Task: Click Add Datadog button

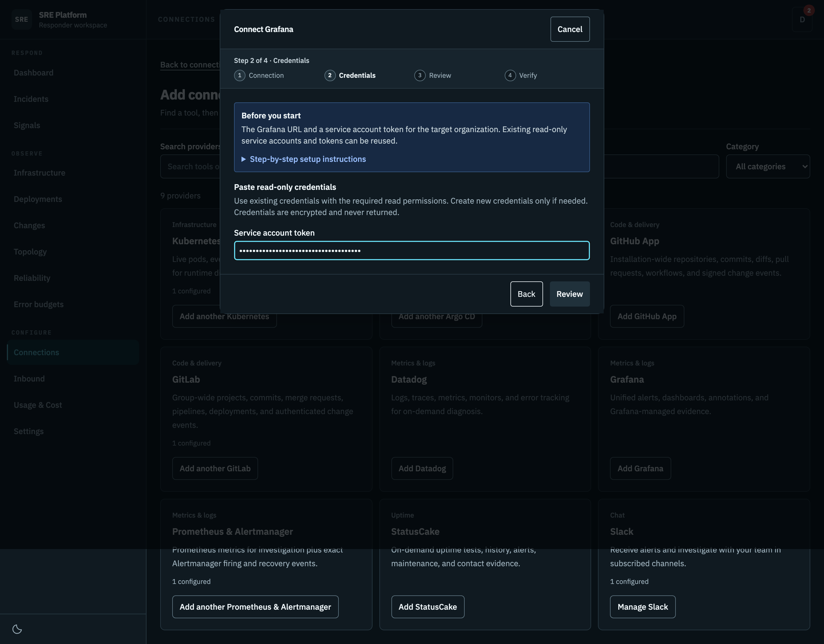Action: [x=422, y=468]
